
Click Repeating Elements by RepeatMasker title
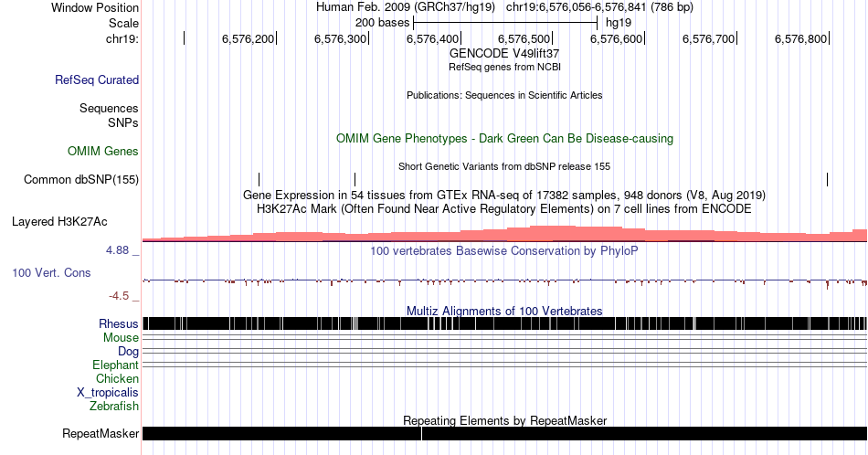(x=504, y=420)
